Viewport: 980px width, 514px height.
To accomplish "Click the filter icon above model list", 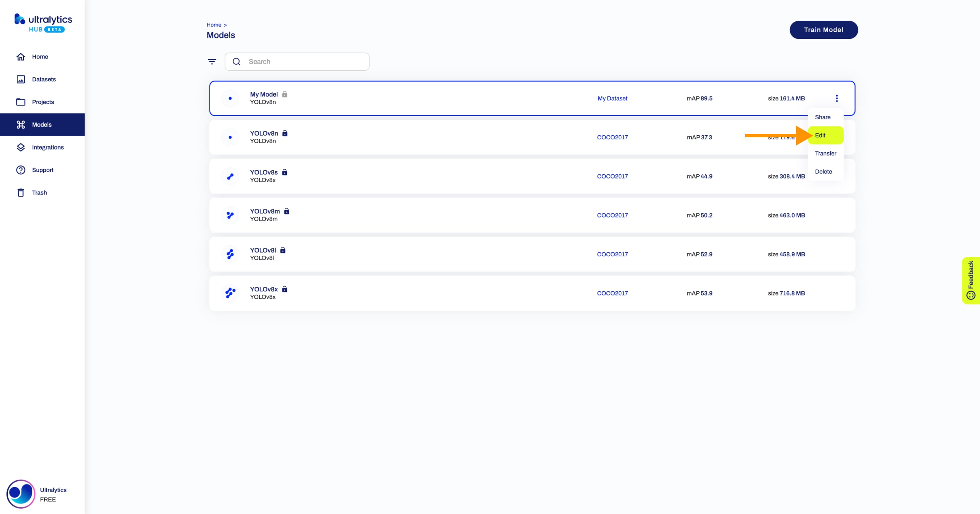I will pyautogui.click(x=212, y=61).
